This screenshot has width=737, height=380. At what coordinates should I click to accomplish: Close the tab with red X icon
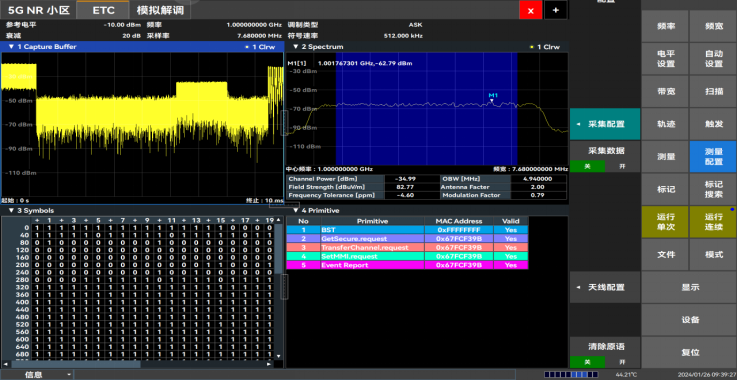(x=531, y=10)
